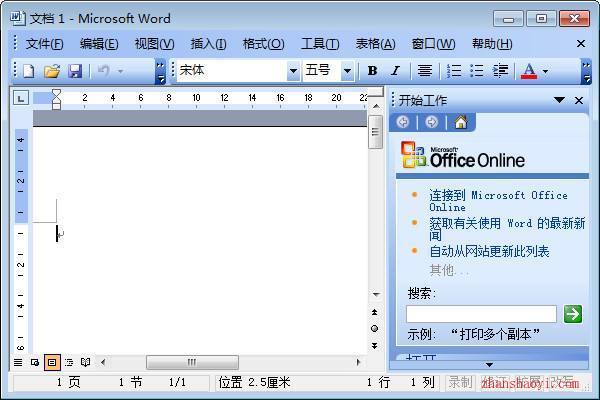Go forward in the task pane

[x=432, y=122]
